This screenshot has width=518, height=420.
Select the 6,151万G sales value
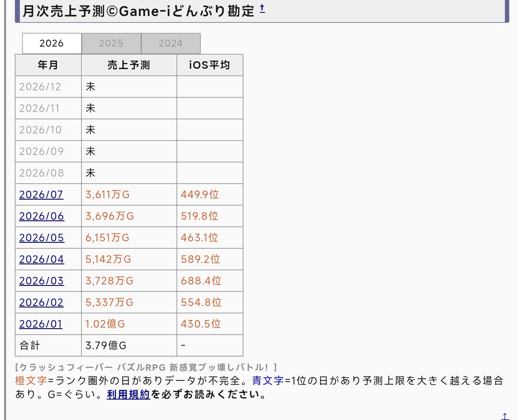coord(107,238)
